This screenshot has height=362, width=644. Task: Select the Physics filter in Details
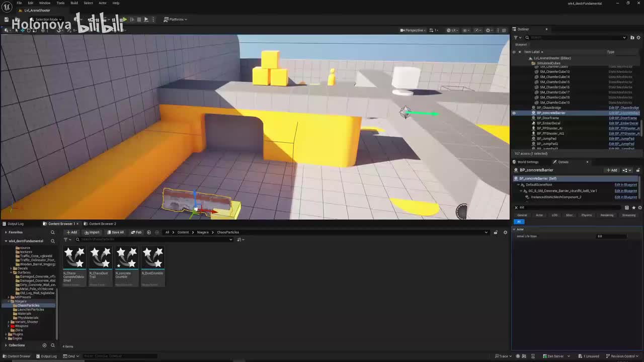point(587,215)
